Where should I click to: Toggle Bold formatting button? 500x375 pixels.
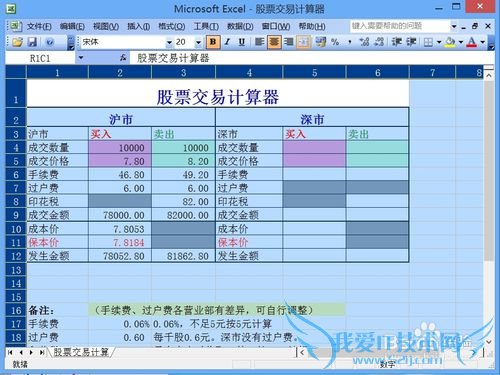[x=213, y=42]
